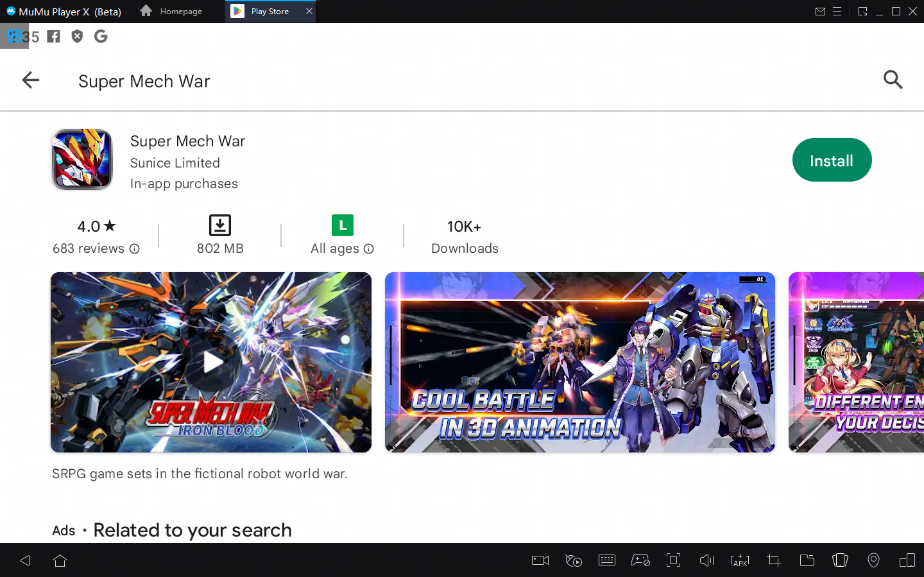This screenshot has width=924, height=577.
Task: Open the MuMu Player hamburger menu
Action: (x=837, y=12)
